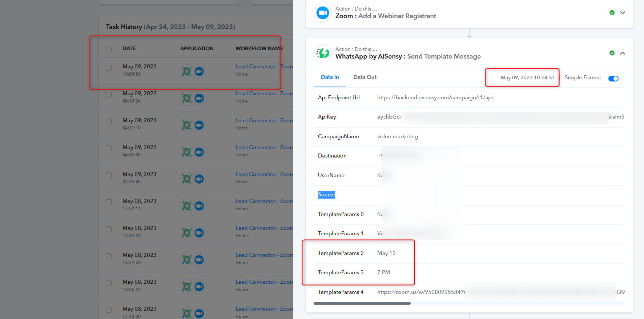Click the TemplateParams 3 value 7 PM
Image resolution: width=644 pixels, height=319 pixels.
point(383,272)
